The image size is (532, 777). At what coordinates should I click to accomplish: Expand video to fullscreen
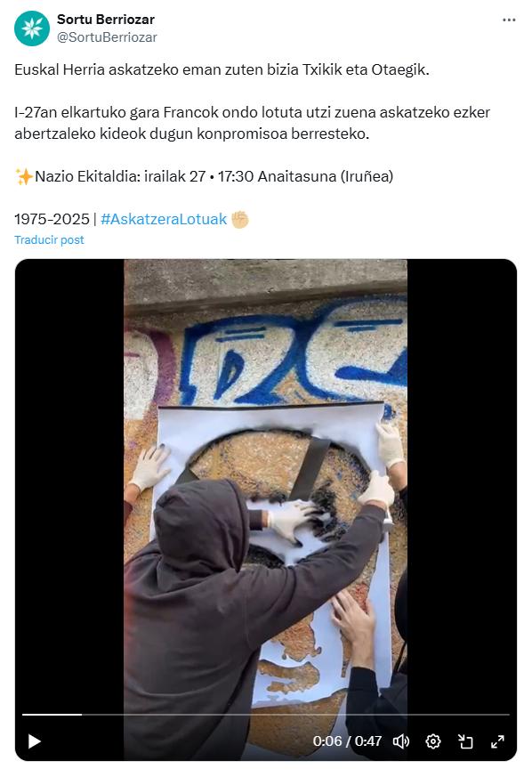(x=497, y=741)
